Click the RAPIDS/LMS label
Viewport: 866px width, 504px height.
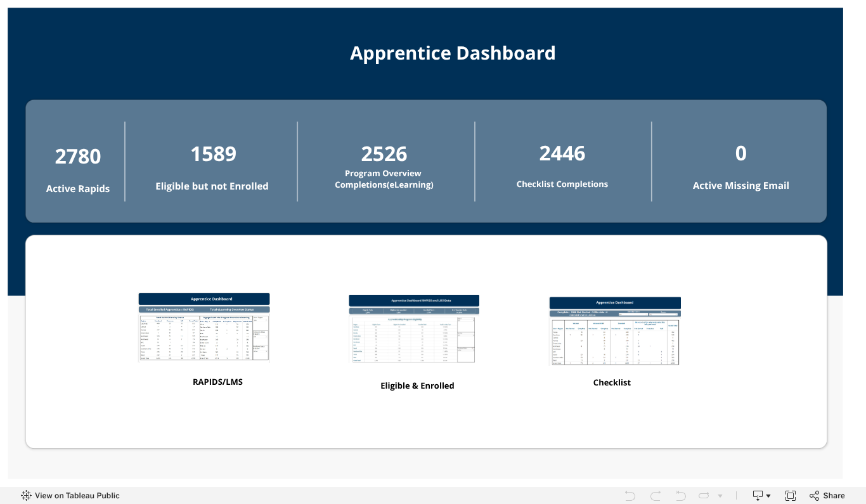(x=217, y=382)
